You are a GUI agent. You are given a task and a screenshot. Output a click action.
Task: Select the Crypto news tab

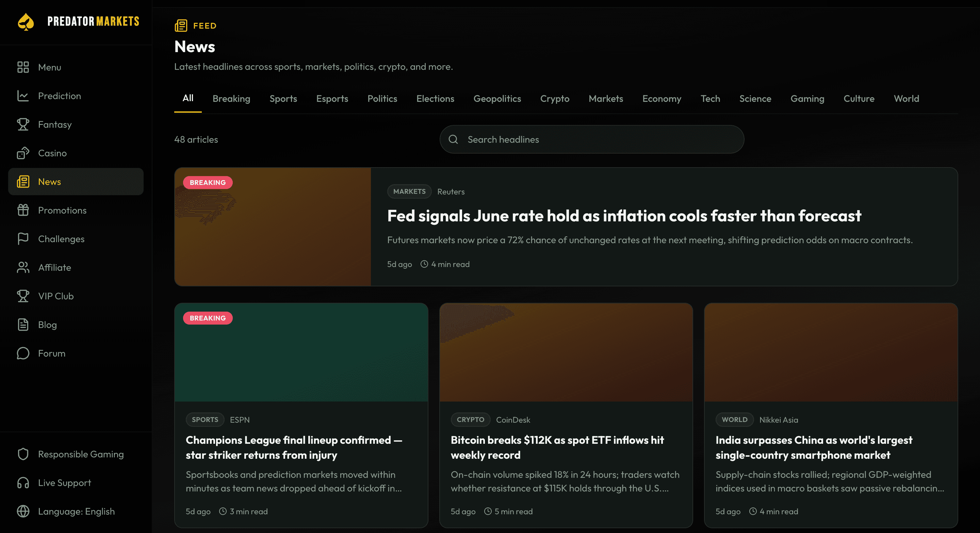click(x=555, y=99)
